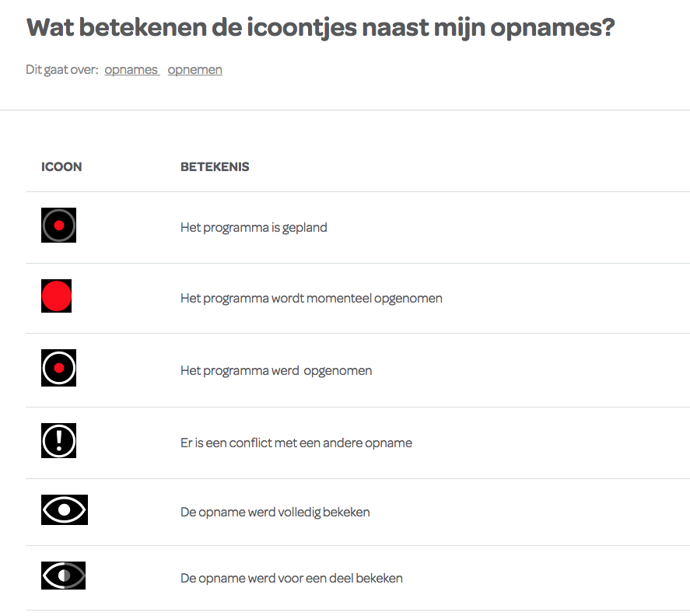Click the partially watched half-eye icon

pyautogui.click(x=63, y=576)
